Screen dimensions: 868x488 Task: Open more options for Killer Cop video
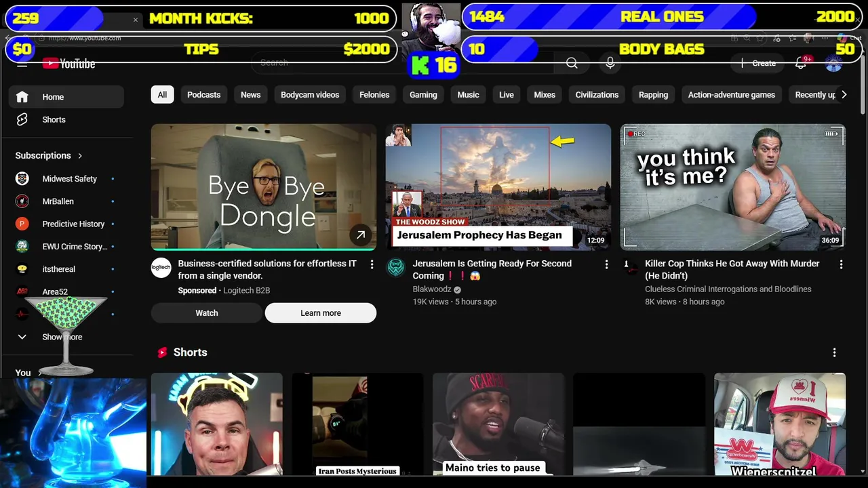click(x=841, y=264)
